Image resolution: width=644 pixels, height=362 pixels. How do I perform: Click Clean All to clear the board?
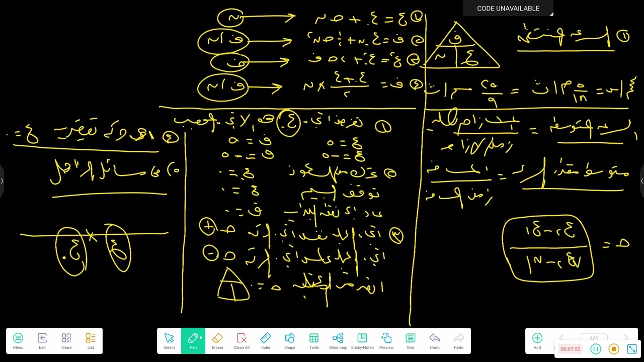(242, 341)
